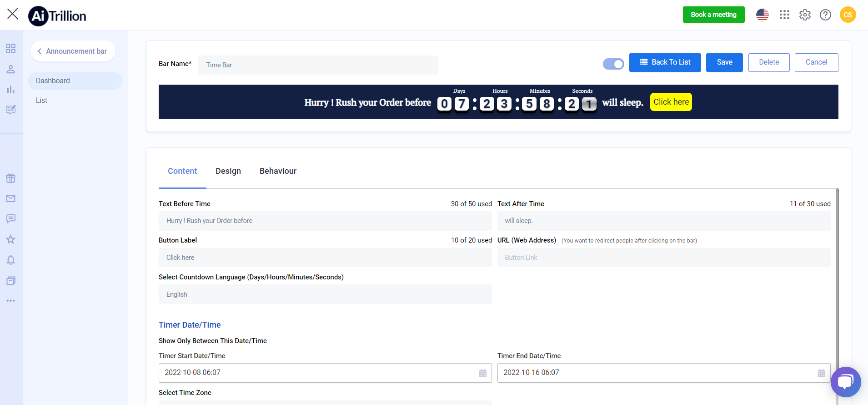Click the Button Label input field

click(x=325, y=258)
